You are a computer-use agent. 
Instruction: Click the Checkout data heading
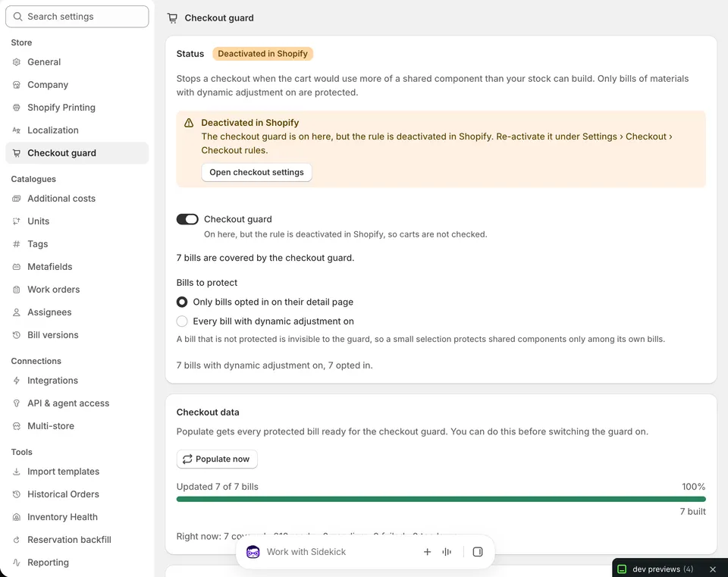208,412
